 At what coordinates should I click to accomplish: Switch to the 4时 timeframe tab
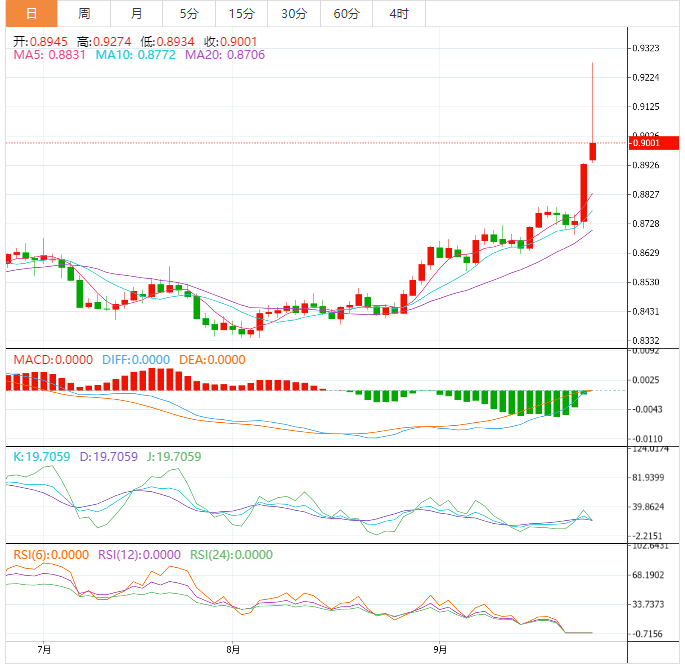(x=399, y=14)
